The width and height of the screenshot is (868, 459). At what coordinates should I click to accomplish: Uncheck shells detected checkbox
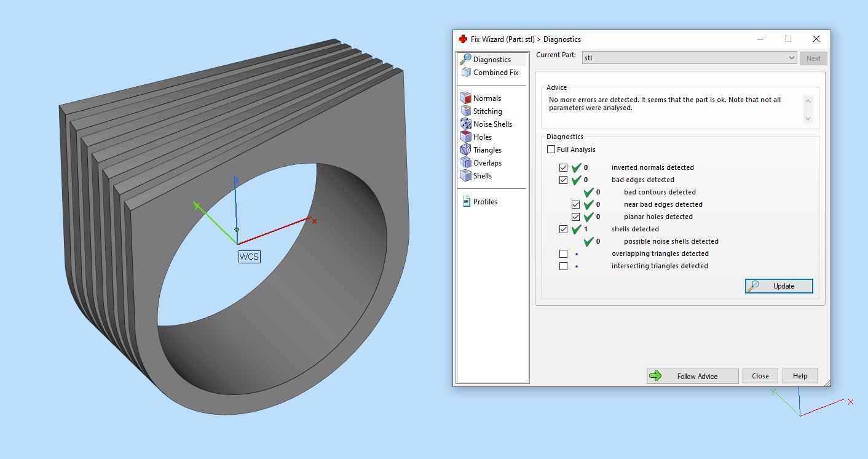(563, 229)
